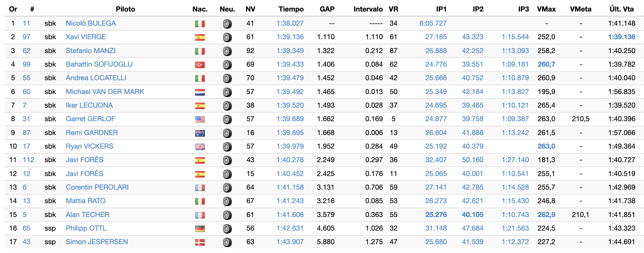
Task: Click the Turkish flag beside Bahattin SOFUOGLU
Action: pyautogui.click(x=200, y=65)
